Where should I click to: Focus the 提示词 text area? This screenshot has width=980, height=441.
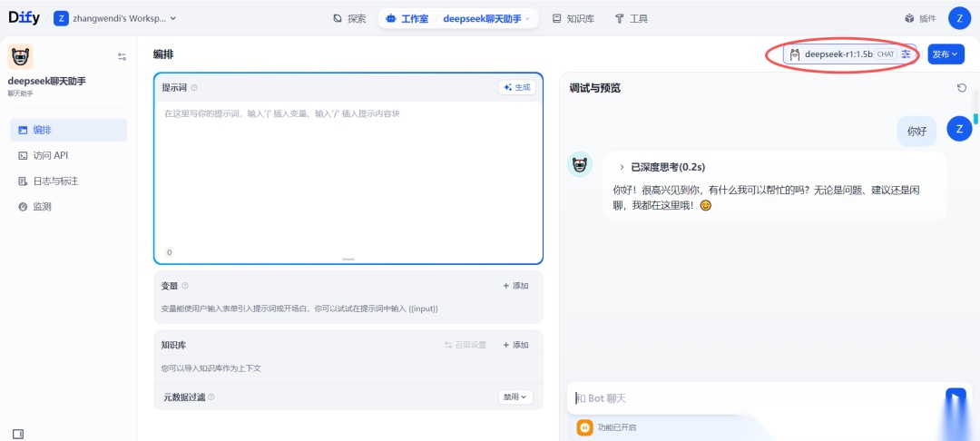pyautogui.click(x=348, y=175)
